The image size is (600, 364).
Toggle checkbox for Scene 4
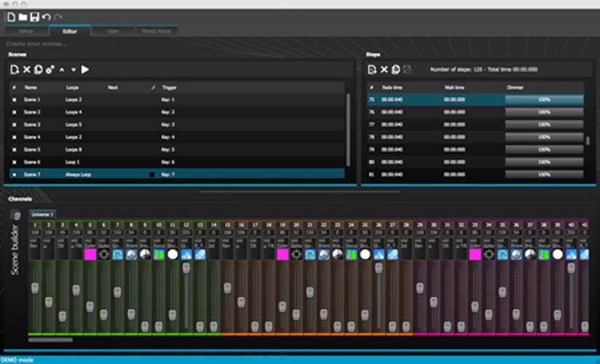point(14,137)
